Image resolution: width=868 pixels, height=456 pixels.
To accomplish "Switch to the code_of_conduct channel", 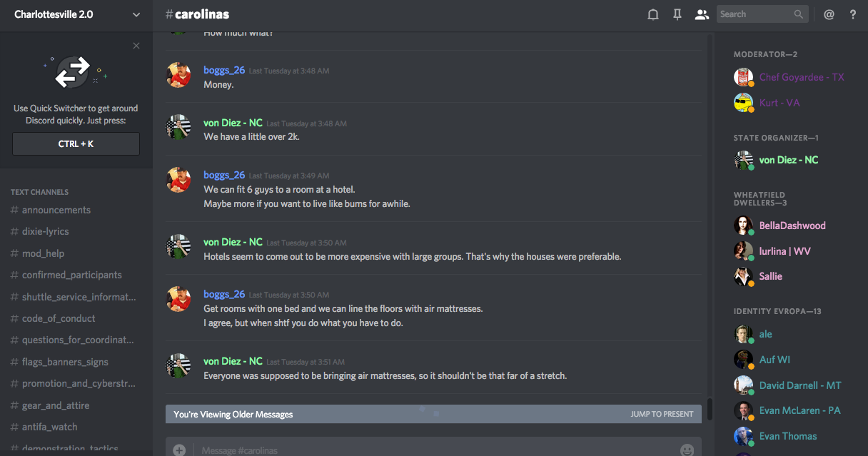I will (59, 318).
